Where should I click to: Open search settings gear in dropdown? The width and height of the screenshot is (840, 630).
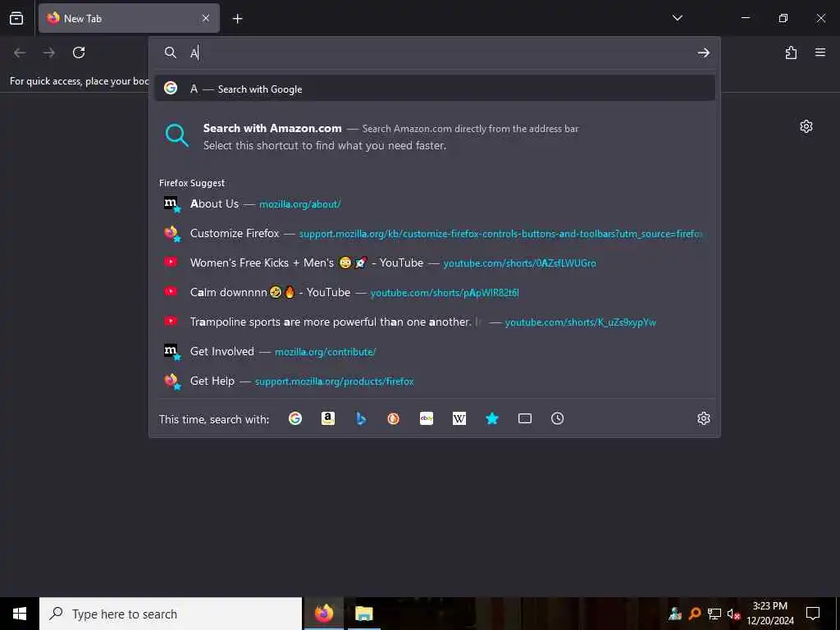pos(703,418)
